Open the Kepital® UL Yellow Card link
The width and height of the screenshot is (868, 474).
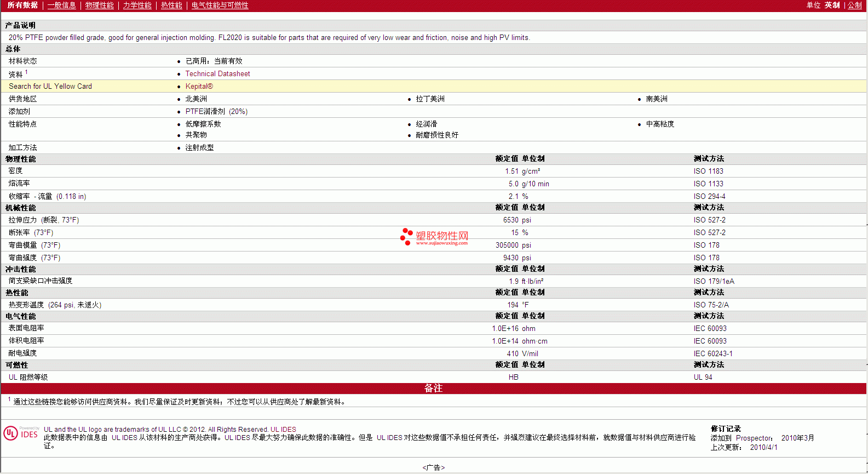199,87
